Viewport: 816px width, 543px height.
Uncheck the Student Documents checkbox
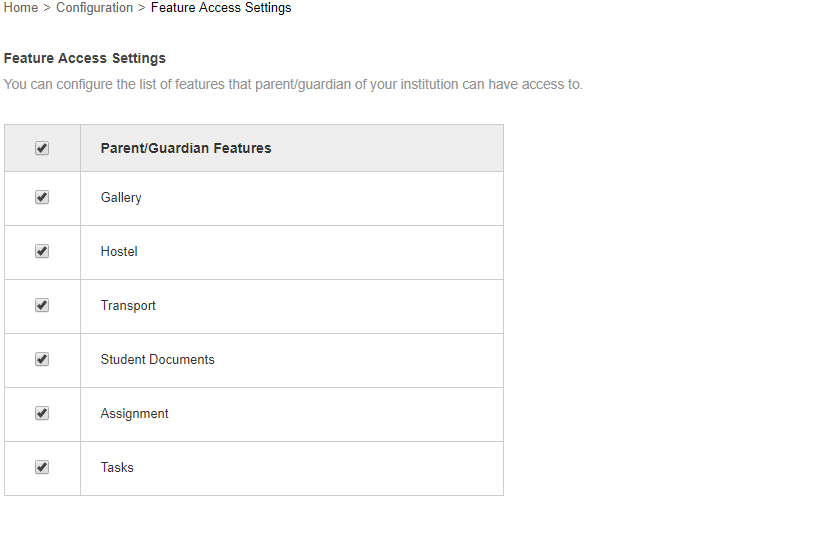(42, 360)
